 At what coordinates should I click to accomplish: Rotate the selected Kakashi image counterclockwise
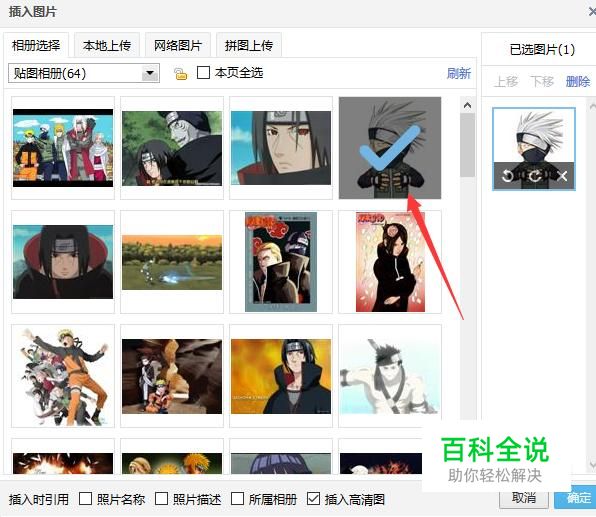pyautogui.click(x=508, y=176)
